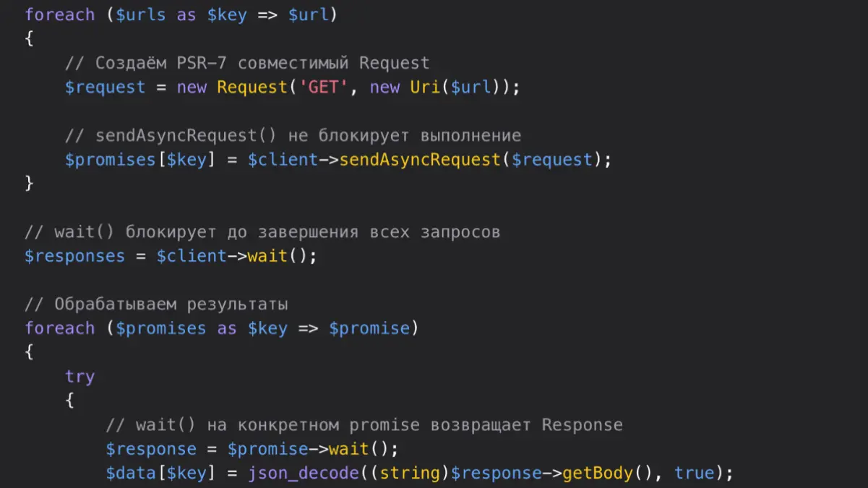Click the foreach keyword on the first line
The image size is (868, 488).
[59, 14]
